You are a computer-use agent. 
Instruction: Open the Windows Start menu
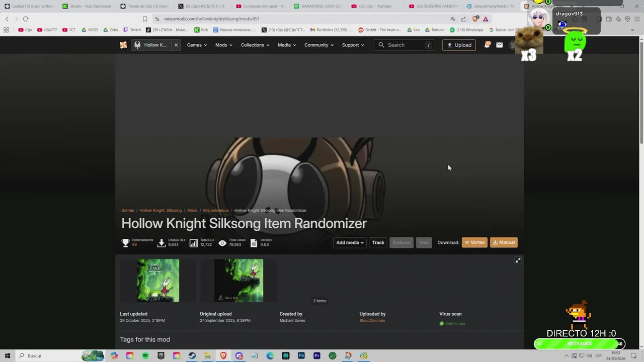click(7, 355)
